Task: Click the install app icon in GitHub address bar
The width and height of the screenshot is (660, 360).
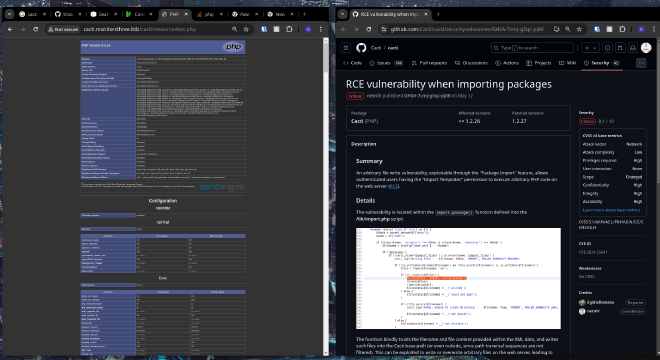Action: [x=556, y=29]
